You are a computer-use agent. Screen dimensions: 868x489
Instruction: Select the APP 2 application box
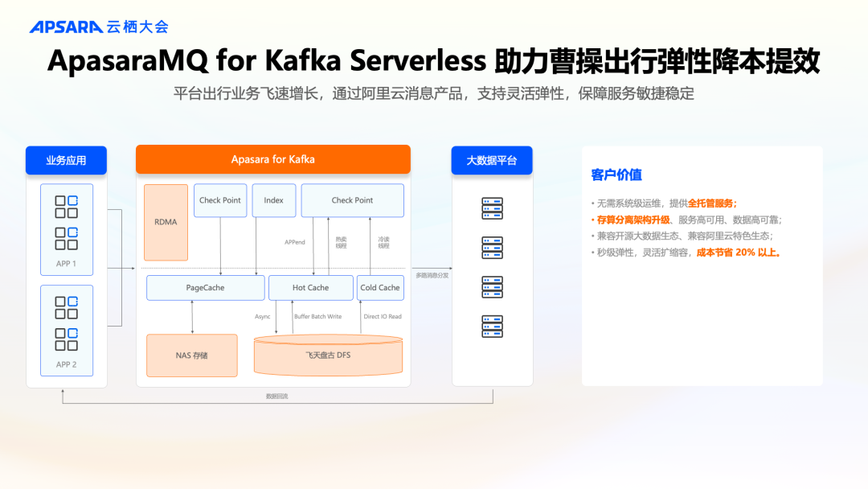click(67, 330)
